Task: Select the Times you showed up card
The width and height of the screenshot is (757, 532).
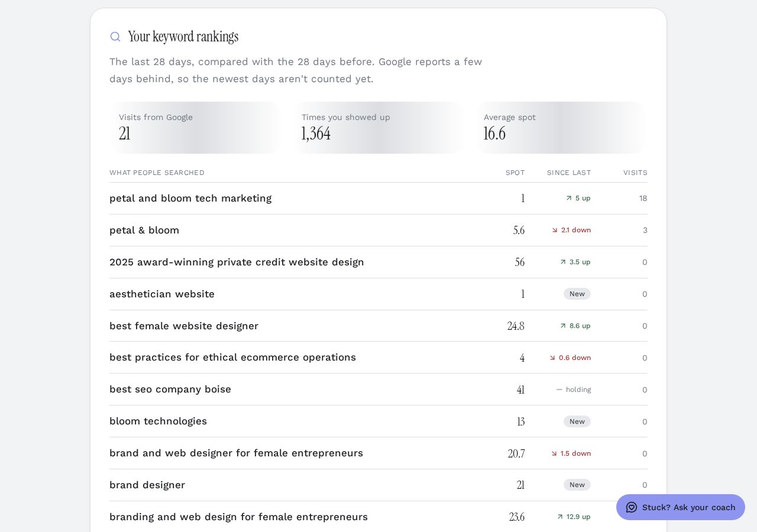Action: 378,128
